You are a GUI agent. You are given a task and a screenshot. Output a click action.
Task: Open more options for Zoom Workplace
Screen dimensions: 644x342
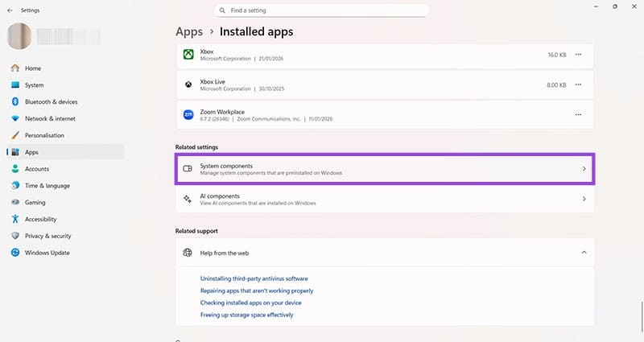click(x=578, y=114)
